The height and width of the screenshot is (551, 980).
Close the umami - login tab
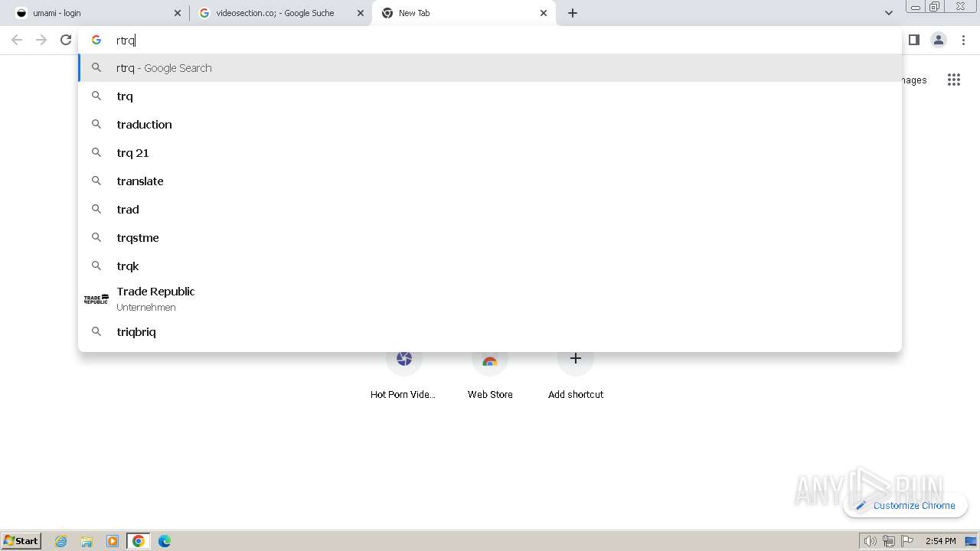point(178,13)
